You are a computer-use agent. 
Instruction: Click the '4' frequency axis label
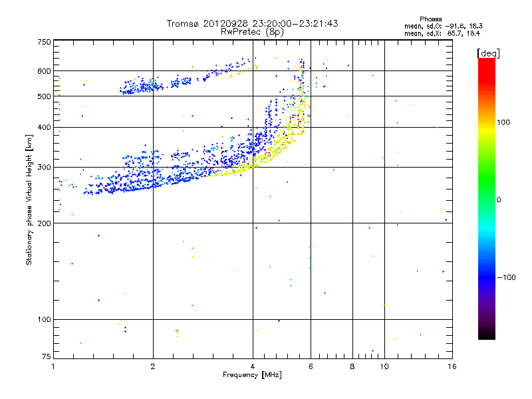[253, 366]
